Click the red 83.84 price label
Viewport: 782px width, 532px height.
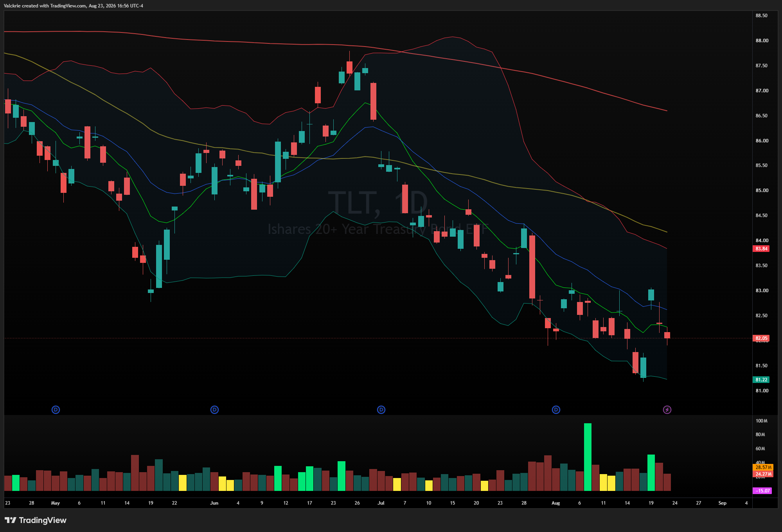(761, 249)
